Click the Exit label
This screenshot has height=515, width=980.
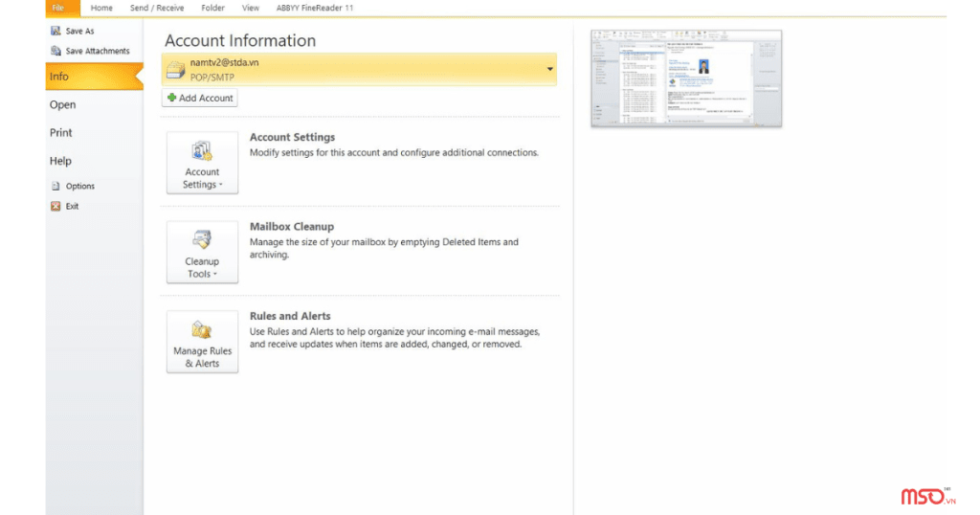pos(72,206)
